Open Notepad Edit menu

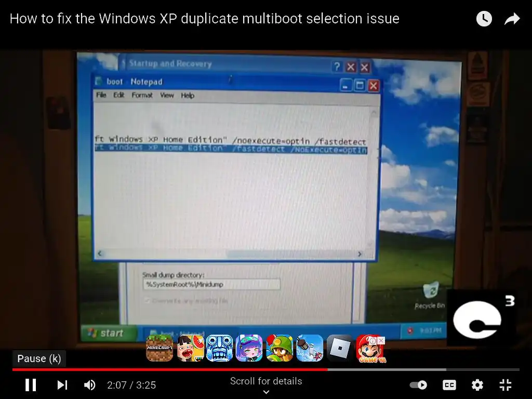tap(119, 95)
